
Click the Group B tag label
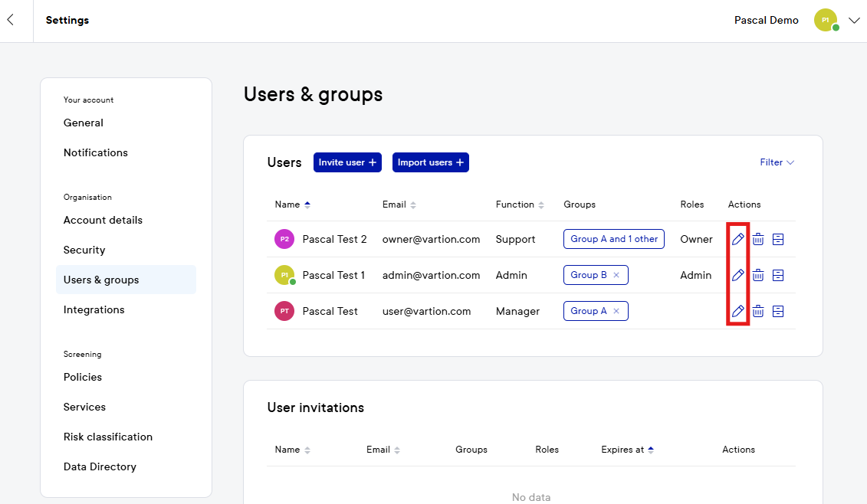tap(588, 275)
